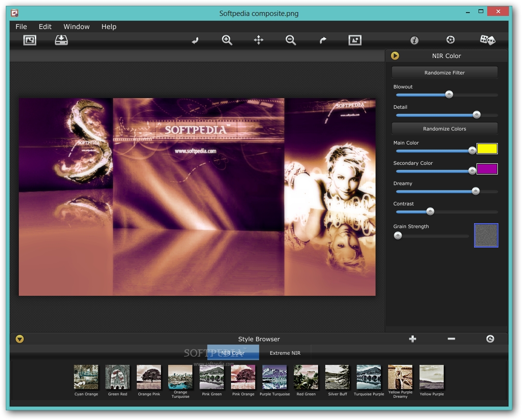
Task: Apply the Pink Orange style preset
Action: pos(243,377)
